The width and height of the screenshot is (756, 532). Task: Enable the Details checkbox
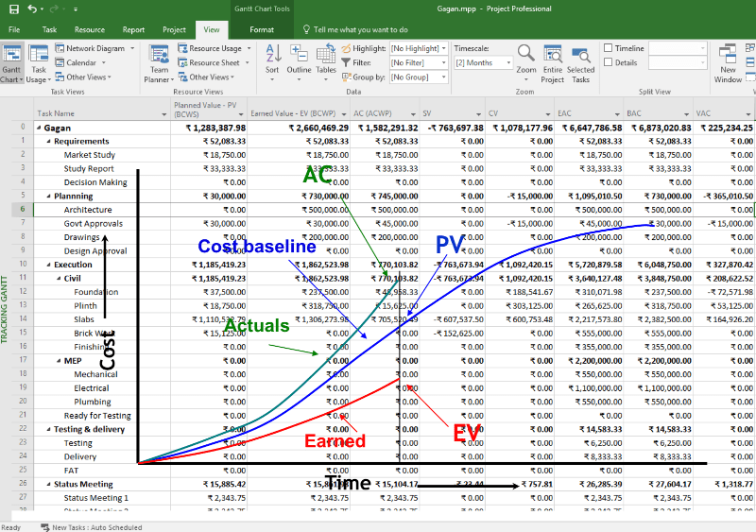point(609,62)
